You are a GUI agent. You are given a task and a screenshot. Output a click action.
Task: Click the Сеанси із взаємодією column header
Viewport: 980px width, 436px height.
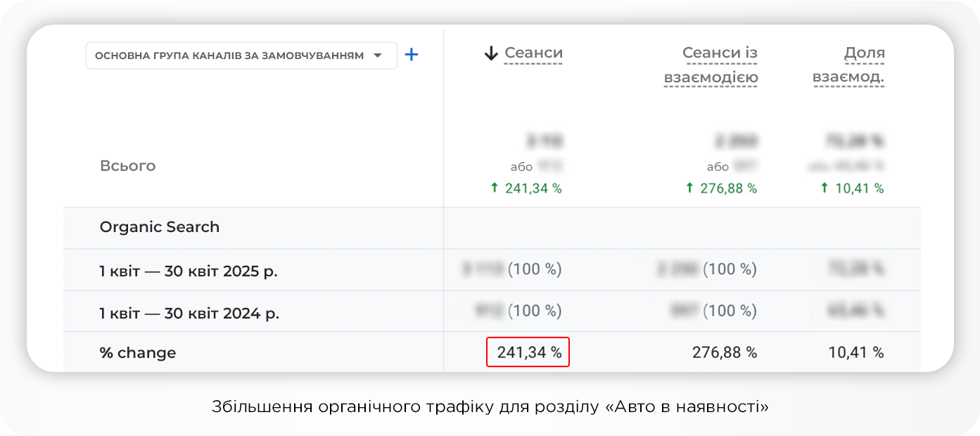[x=711, y=65]
